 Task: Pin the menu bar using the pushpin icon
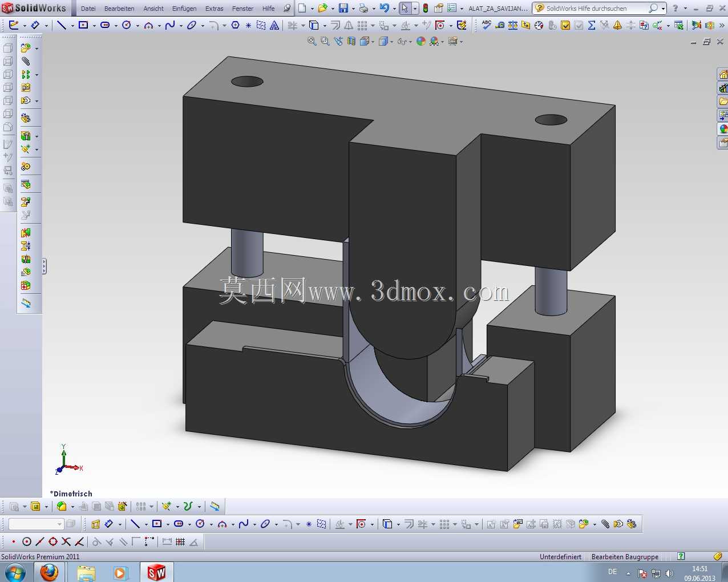point(287,9)
